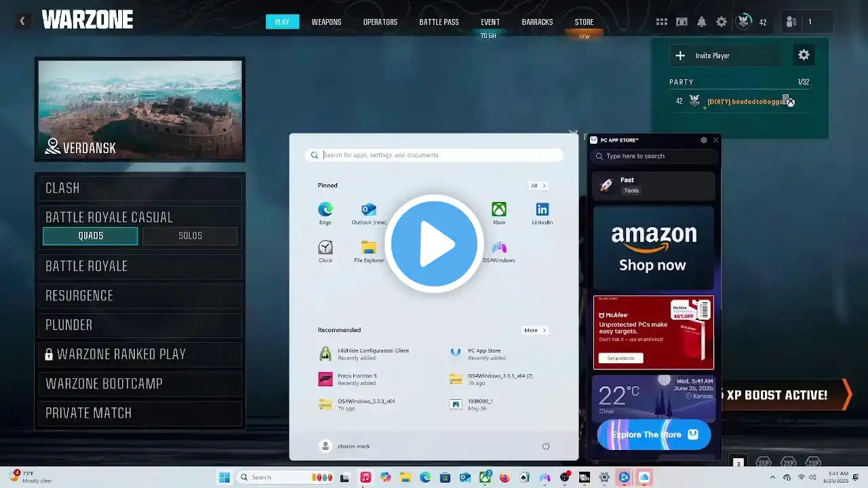
Task: Select WARZONE BOOTCAMP mode
Action: [x=140, y=384]
